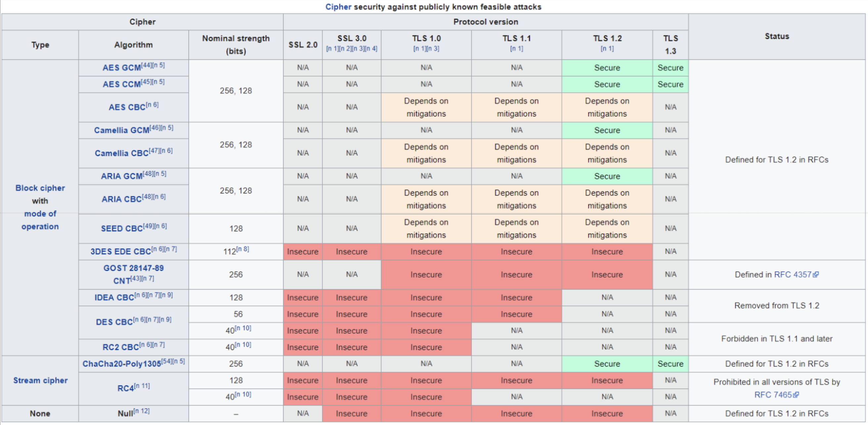This screenshot has height=425, width=868.
Task: Follow the Block cipher link
Action: pos(40,188)
